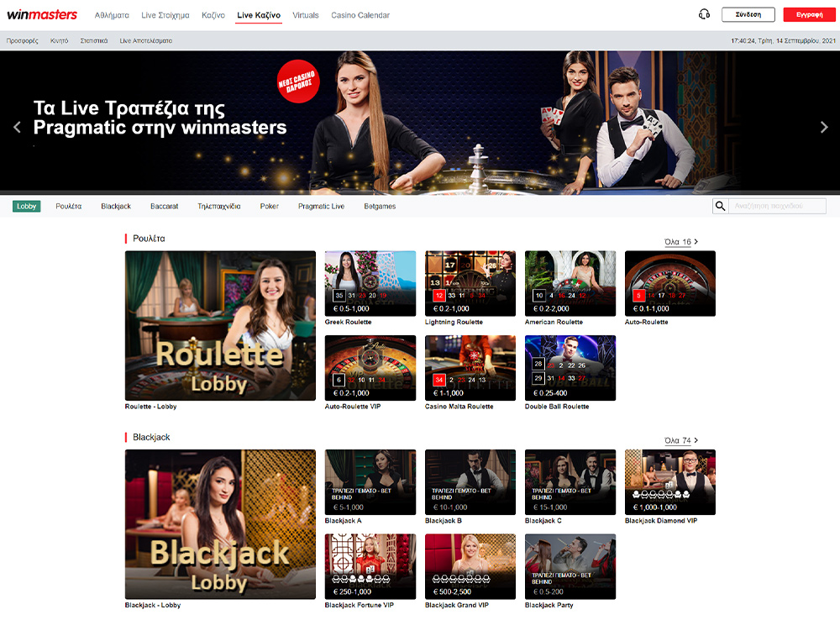
Task: Go to next banner slide
Action: click(x=824, y=127)
